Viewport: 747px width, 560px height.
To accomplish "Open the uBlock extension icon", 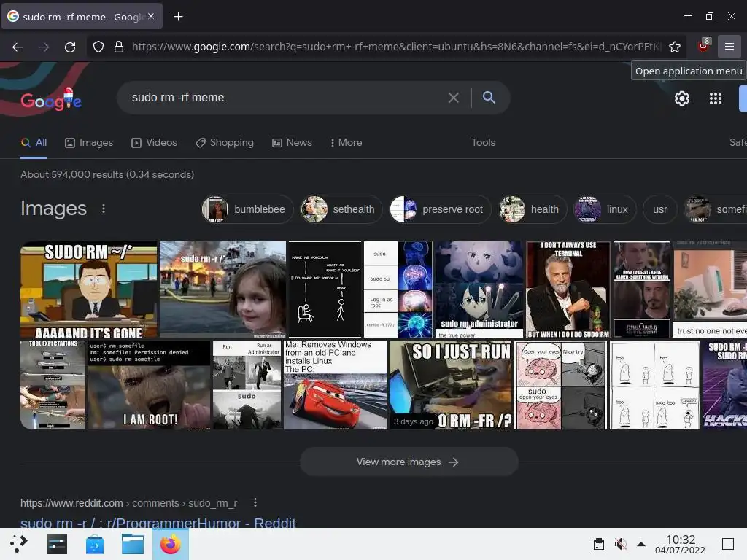I will [703, 46].
